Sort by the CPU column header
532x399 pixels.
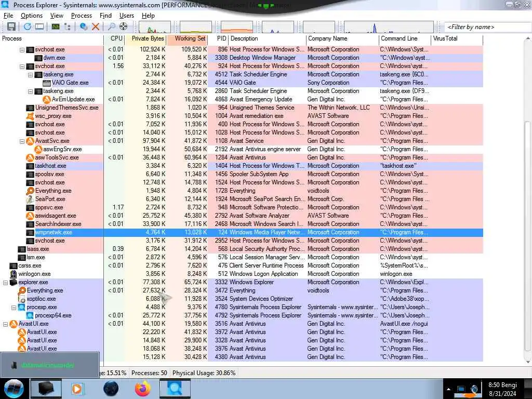(x=114, y=38)
